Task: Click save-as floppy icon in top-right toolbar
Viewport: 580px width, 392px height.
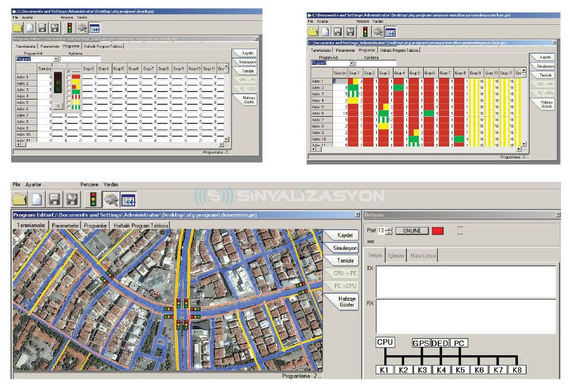Action: (x=350, y=32)
